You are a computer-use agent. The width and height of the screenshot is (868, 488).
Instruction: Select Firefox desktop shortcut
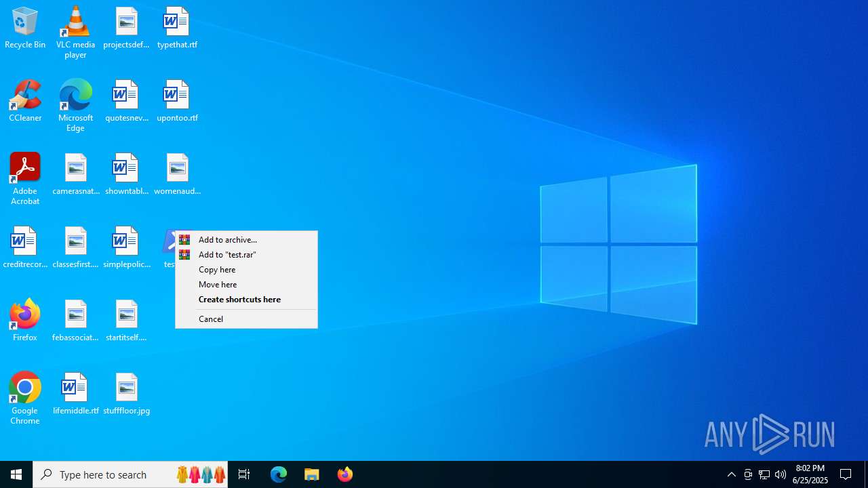pyautogui.click(x=25, y=321)
